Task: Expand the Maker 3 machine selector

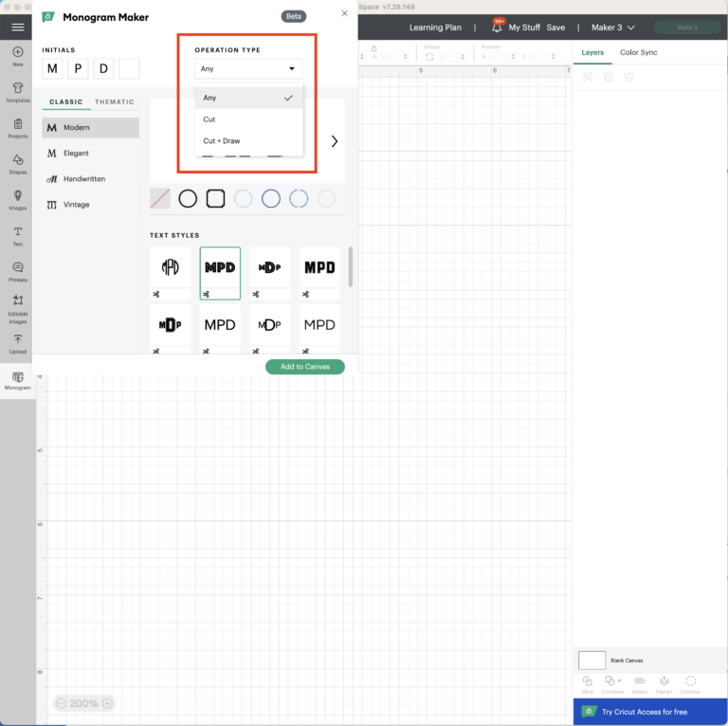Action: (612, 27)
